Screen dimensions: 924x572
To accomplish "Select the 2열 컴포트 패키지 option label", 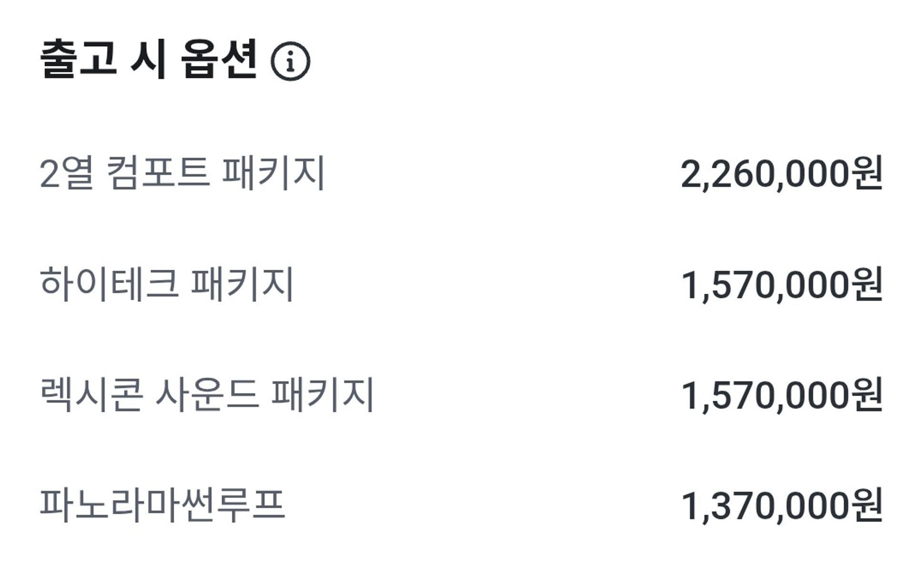I will (x=182, y=173).
